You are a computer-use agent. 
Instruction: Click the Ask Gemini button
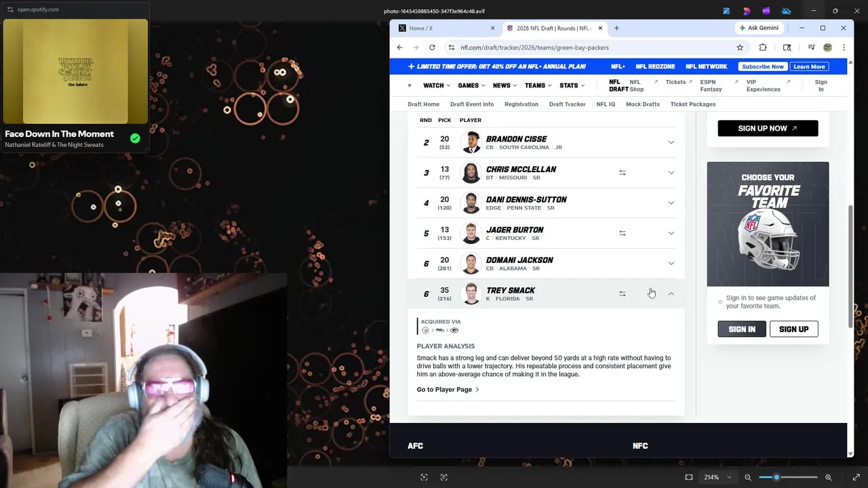(x=759, y=28)
